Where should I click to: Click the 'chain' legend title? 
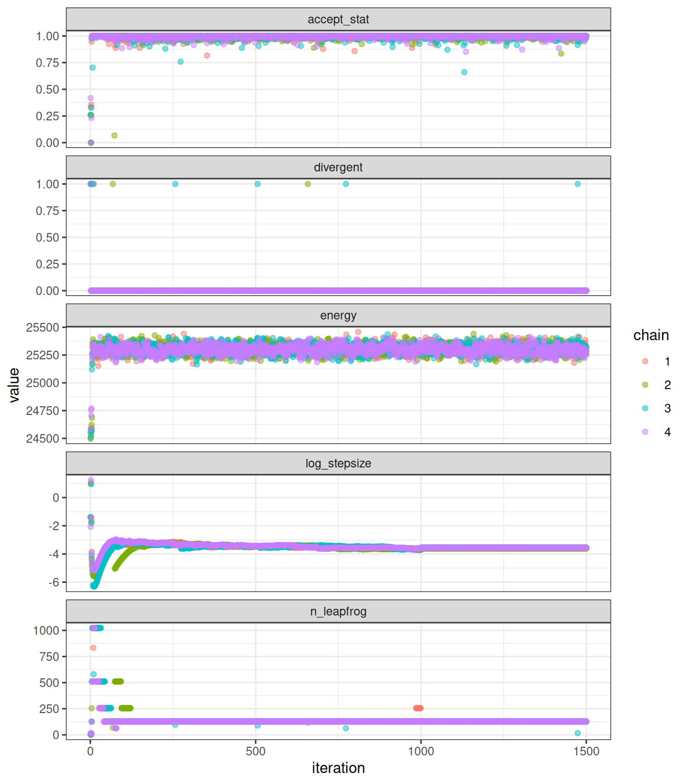tap(651, 335)
